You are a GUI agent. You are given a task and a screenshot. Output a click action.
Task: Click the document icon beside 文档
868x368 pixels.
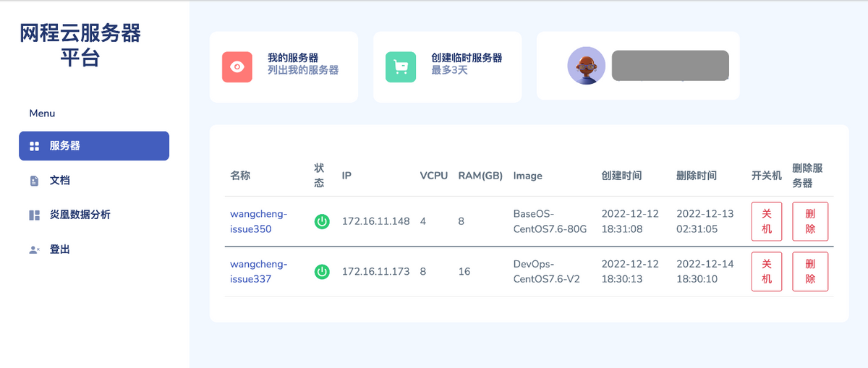tap(34, 181)
